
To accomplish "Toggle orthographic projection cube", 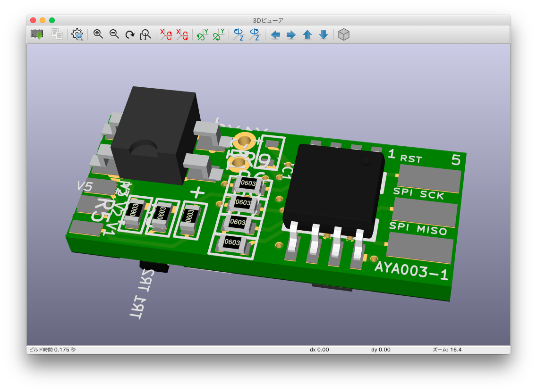I will click(343, 34).
